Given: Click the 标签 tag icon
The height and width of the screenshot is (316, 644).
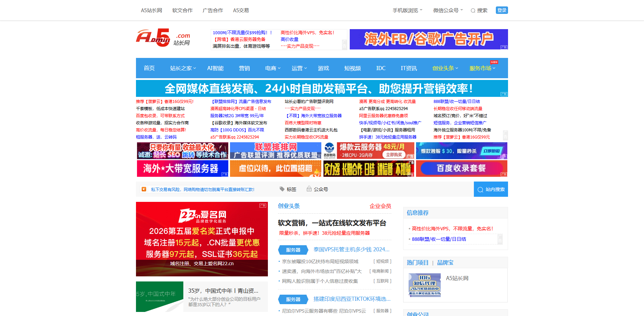Looking at the screenshot, I should point(282,189).
